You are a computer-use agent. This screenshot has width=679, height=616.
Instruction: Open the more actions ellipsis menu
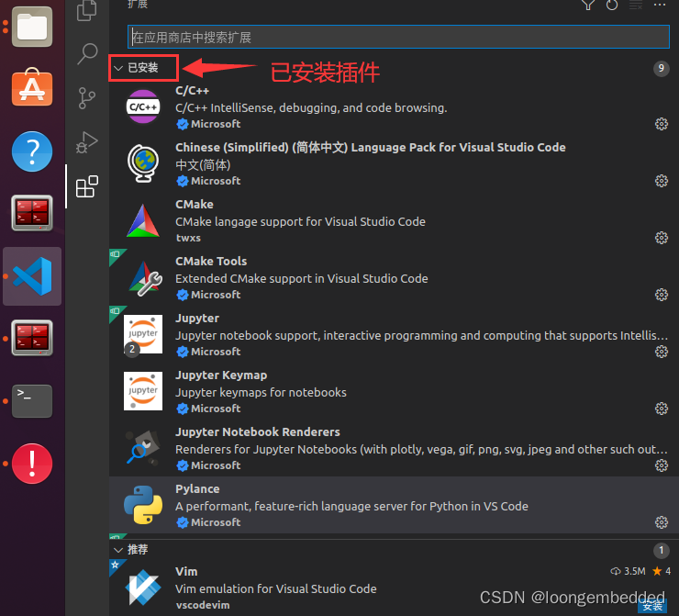click(660, 6)
